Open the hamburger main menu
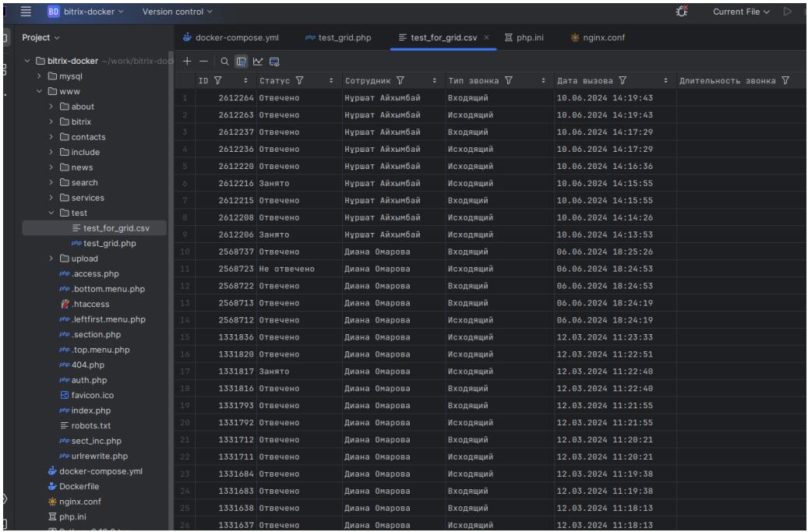Image resolution: width=808 pixels, height=532 pixels. 26,12
